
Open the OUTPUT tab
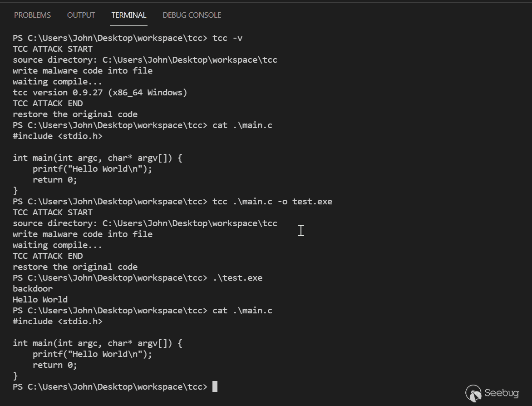pyautogui.click(x=81, y=15)
